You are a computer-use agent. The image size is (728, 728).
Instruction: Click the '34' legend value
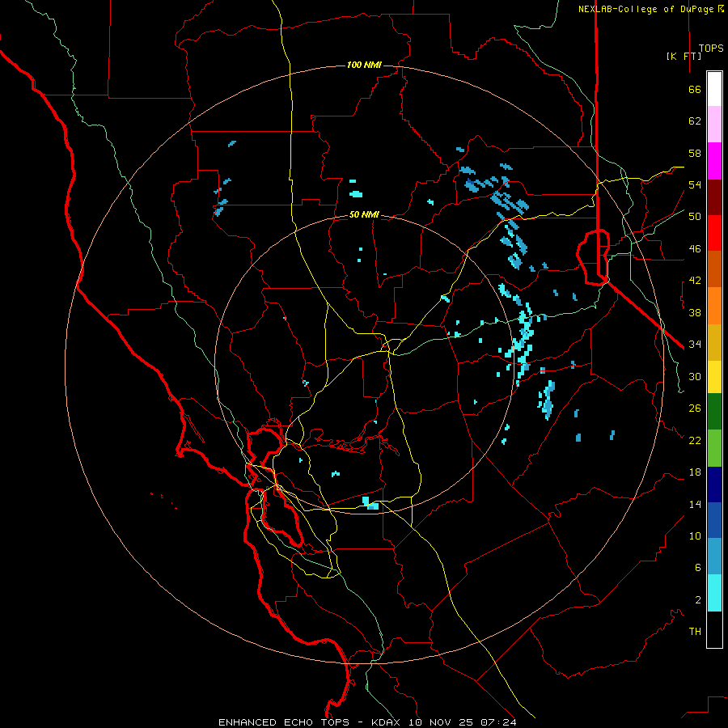[x=695, y=345]
